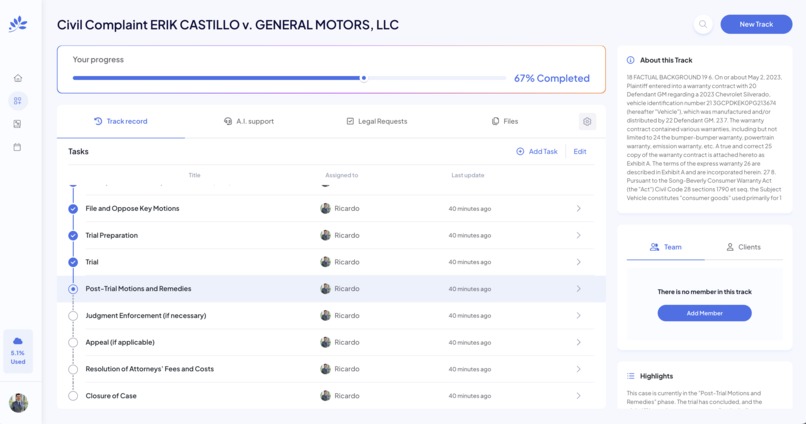This screenshot has width=806, height=424.
Task: Click Ricardo's avatar in Closure of Case row
Action: coord(325,396)
